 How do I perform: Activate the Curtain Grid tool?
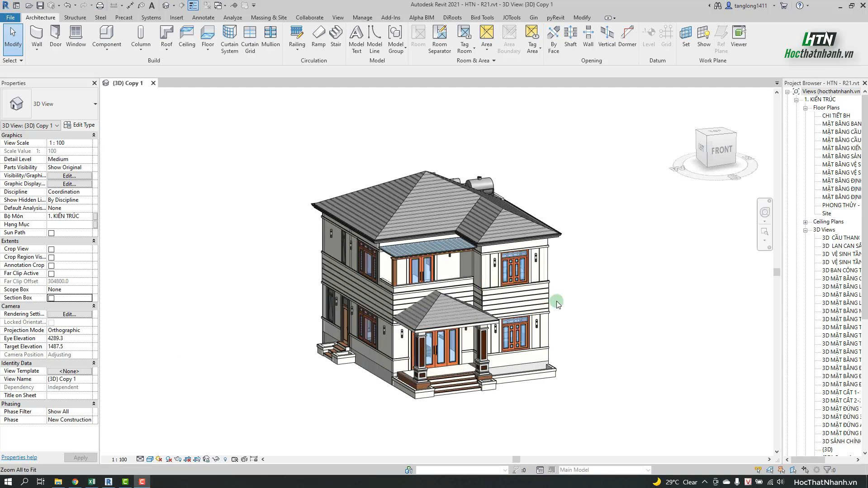coord(250,39)
